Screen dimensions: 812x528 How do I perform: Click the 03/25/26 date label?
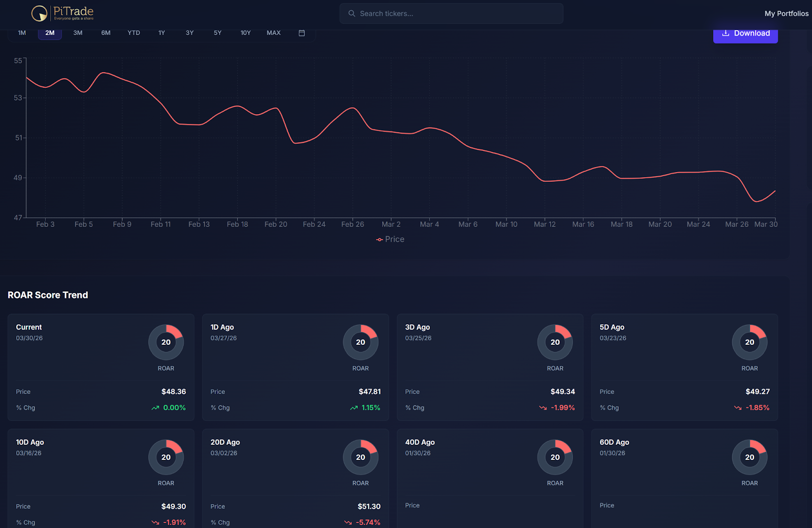tap(418, 338)
